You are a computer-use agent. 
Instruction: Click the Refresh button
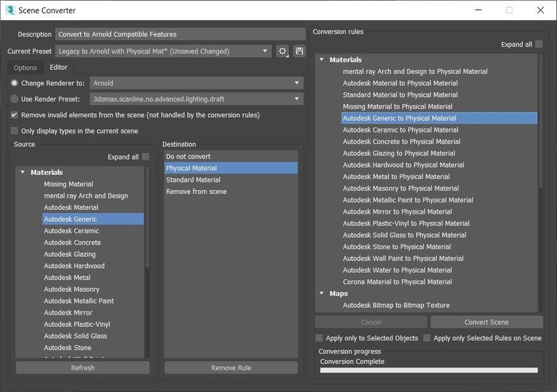click(x=83, y=368)
